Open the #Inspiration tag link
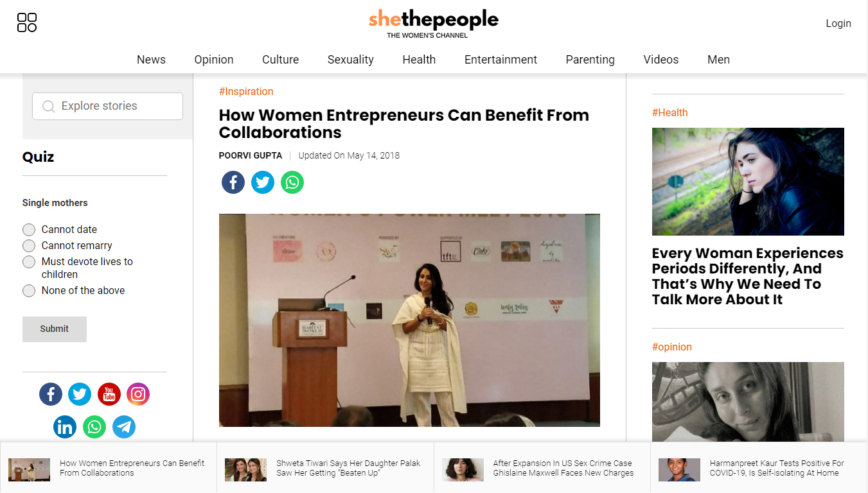The height and width of the screenshot is (493, 868). [x=246, y=91]
